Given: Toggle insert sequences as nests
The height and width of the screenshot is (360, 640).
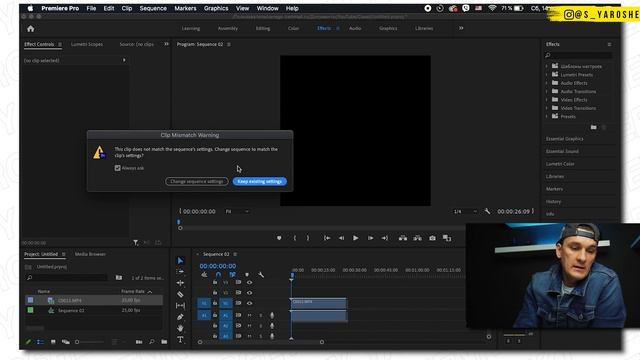Looking at the screenshot, I should [204, 275].
